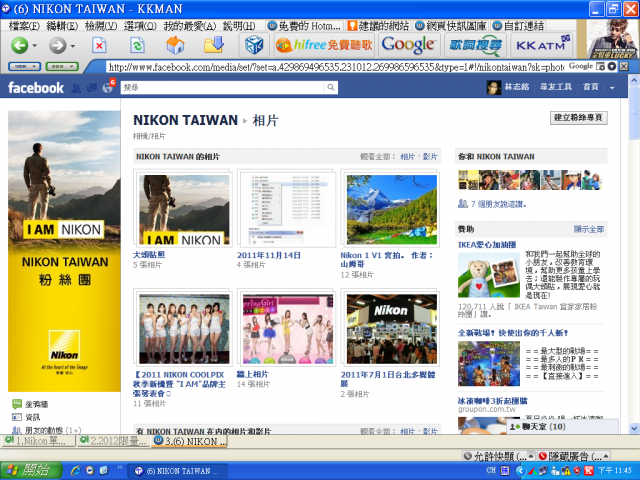Click Internet Explorer quick launch icon
Image resolution: width=640 pixels, height=480 pixels.
click(x=76, y=470)
